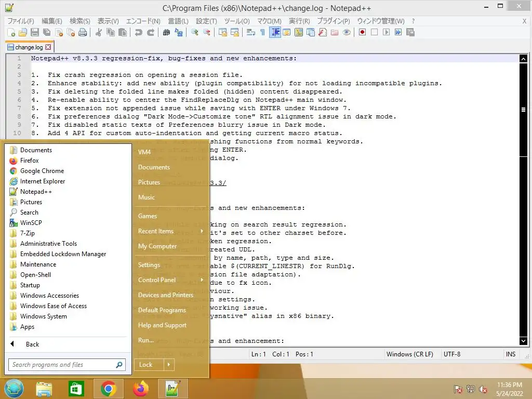Click the Zoom In toolbar icon
Image resolution: width=532 pixels, height=399 pixels.
pos(194,33)
